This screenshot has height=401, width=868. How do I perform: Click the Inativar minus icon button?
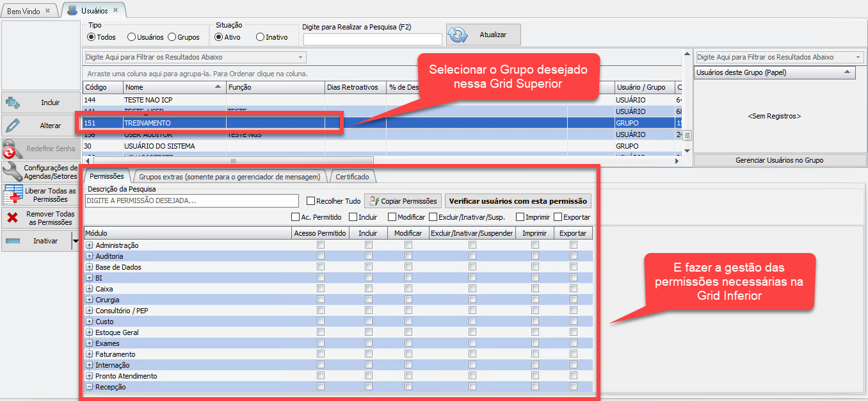point(13,241)
